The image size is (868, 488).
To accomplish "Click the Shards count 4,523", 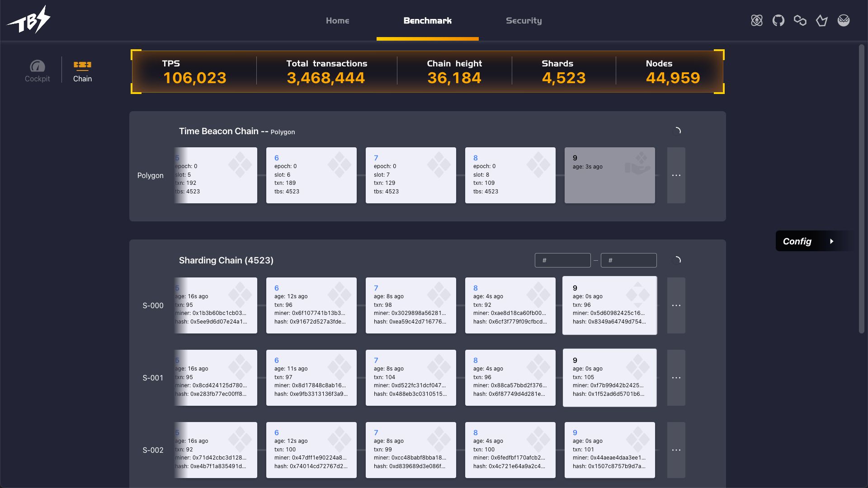I will [x=564, y=78].
